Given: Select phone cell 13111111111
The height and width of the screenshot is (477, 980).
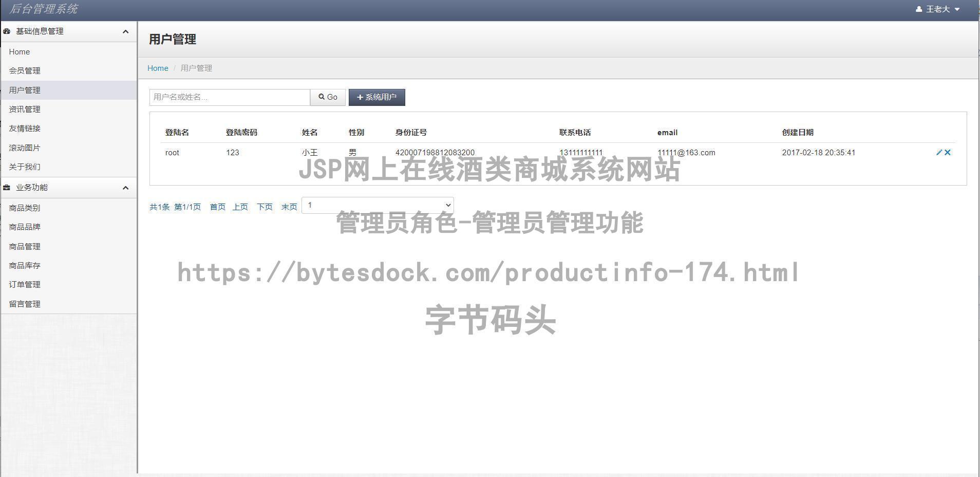Looking at the screenshot, I should pyautogui.click(x=581, y=153).
